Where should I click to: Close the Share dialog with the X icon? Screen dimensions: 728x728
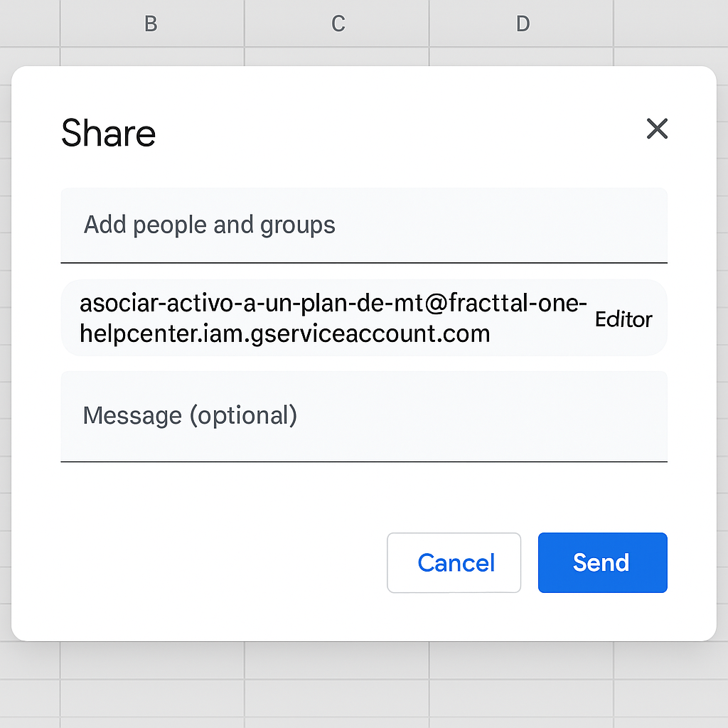(x=657, y=129)
